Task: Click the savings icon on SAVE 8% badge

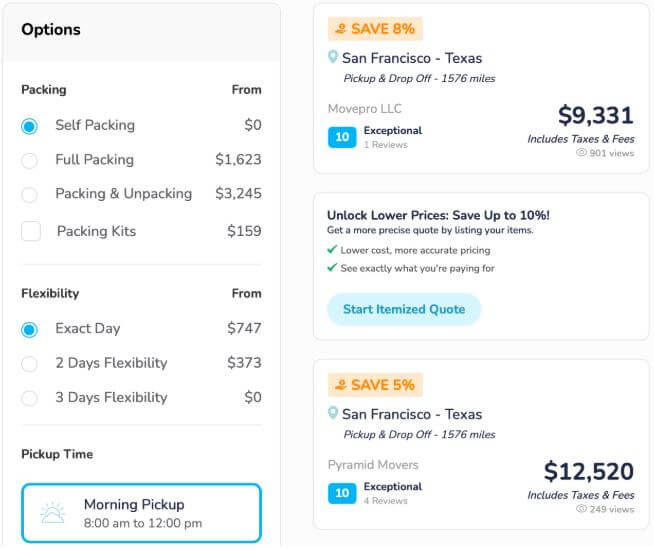Action: [x=341, y=29]
